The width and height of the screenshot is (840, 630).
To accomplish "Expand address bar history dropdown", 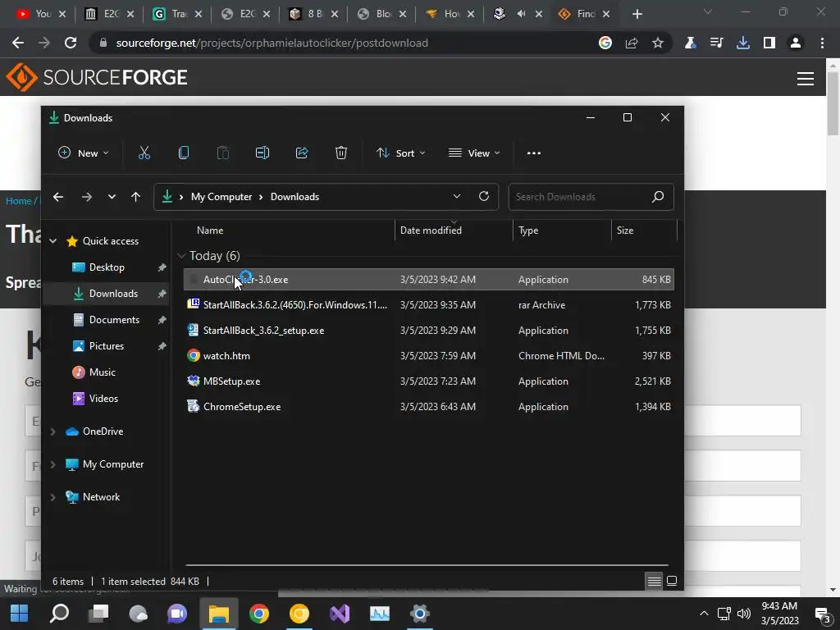I will (x=456, y=197).
